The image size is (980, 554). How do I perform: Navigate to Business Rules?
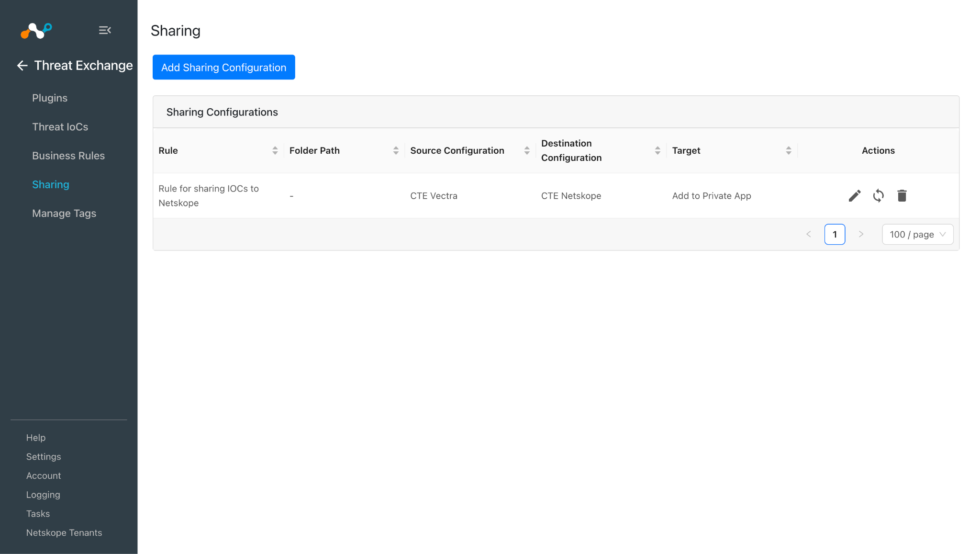click(x=68, y=156)
